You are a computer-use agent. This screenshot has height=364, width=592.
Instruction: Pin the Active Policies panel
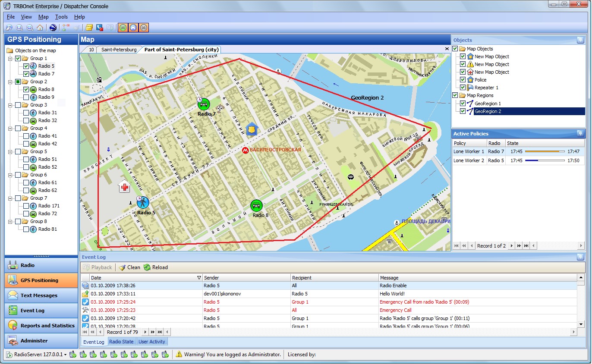(x=580, y=134)
